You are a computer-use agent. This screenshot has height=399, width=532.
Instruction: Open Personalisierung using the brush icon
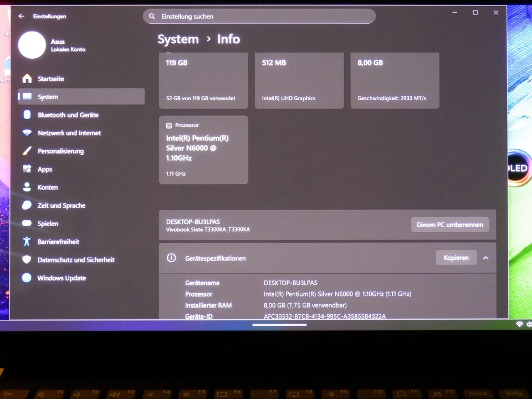pos(27,151)
